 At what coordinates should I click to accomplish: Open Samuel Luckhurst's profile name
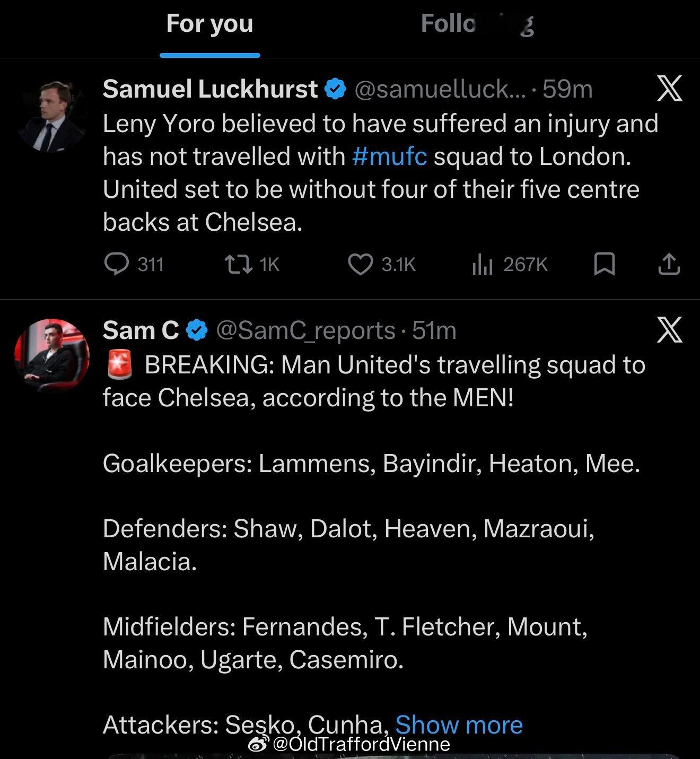click(x=210, y=89)
